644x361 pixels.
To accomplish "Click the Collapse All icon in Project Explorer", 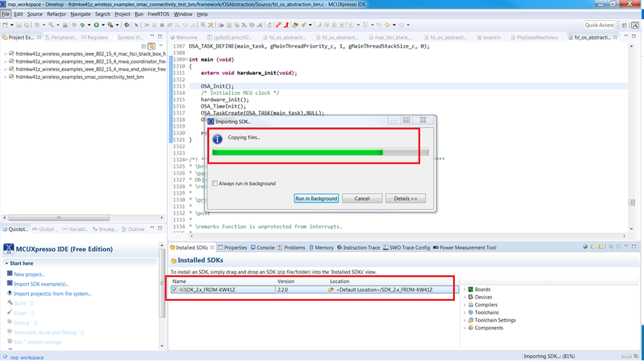I will pos(144,46).
